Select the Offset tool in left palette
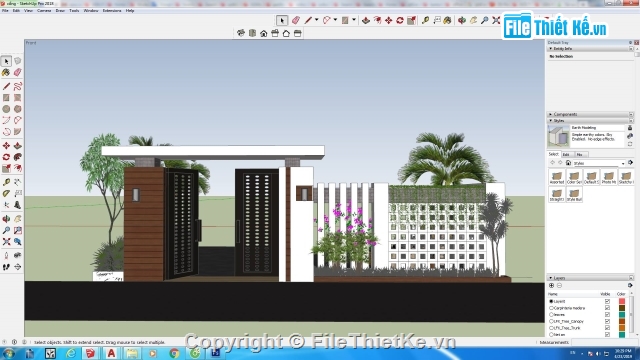The image size is (640, 360). pyautogui.click(x=18, y=168)
